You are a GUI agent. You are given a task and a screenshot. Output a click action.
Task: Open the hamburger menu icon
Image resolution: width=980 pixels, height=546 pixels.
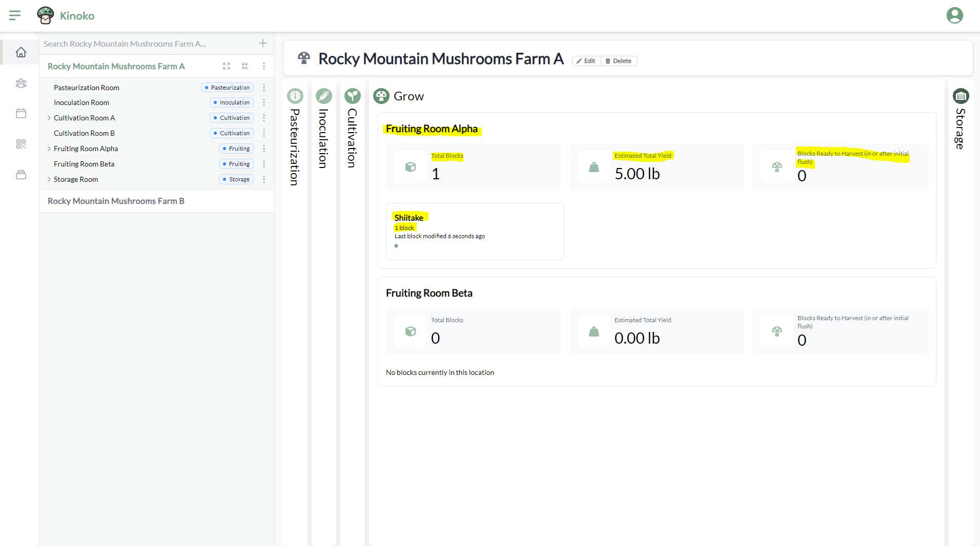click(x=15, y=15)
